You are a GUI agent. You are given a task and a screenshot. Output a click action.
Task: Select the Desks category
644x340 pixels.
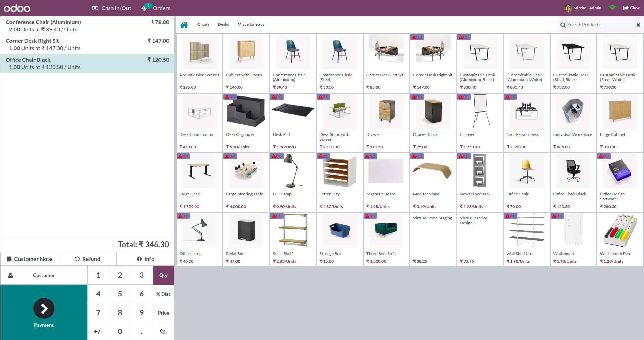tap(224, 24)
